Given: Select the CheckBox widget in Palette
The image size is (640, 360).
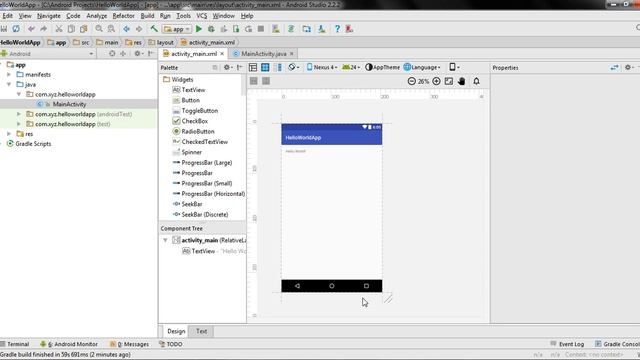Looking at the screenshot, I should (190, 121).
